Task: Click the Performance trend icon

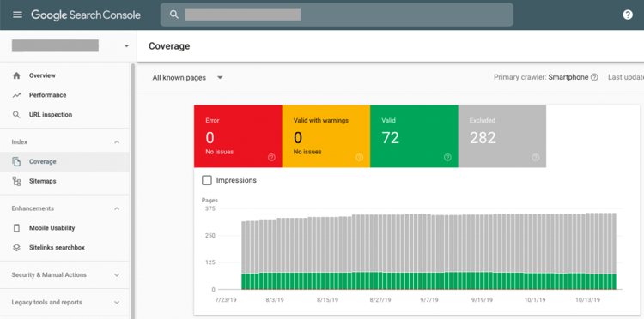Action: click(16, 95)
